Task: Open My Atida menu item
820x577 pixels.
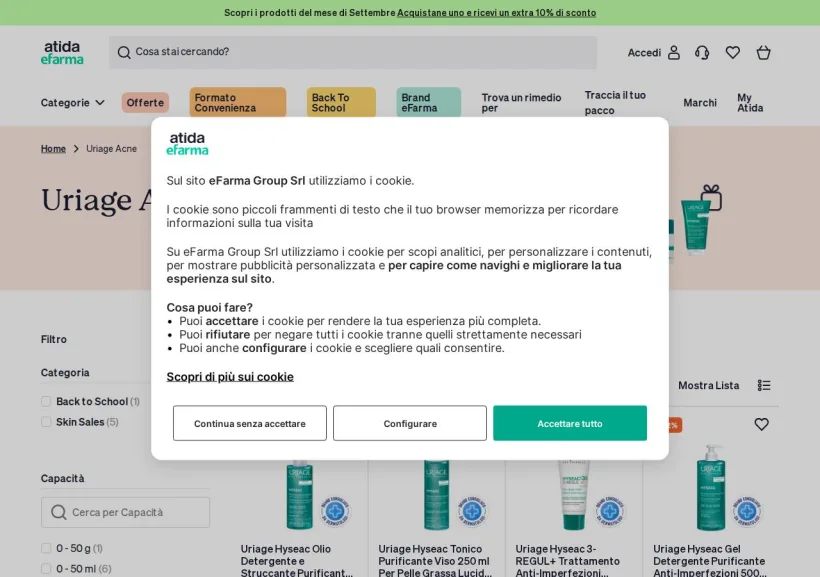Action: 750,103
